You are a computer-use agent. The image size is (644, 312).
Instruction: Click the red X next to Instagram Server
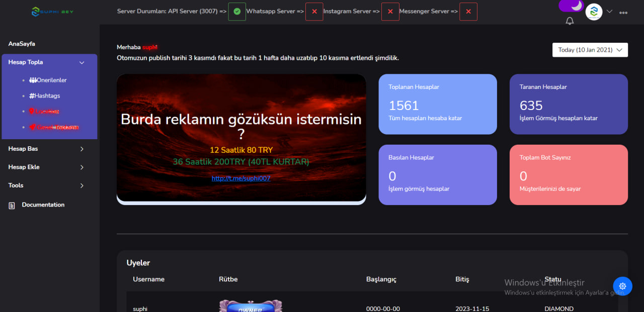click(390, 12)
